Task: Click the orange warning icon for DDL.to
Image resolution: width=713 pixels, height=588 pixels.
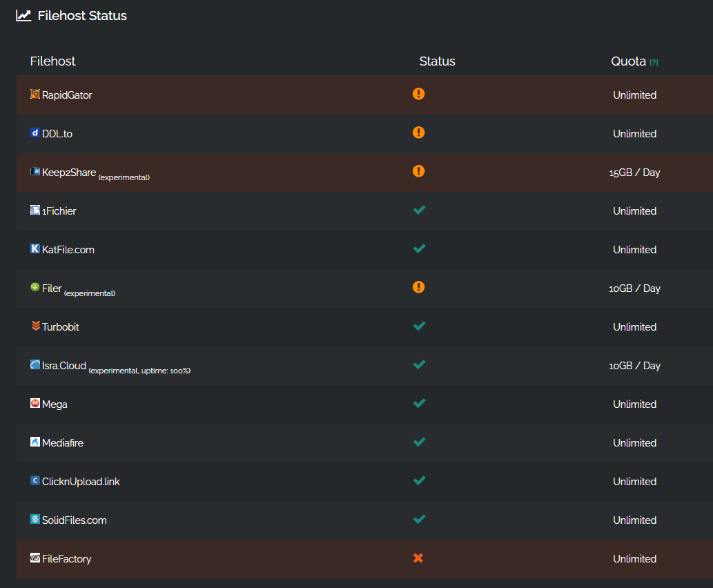Action: click(419, 133)
